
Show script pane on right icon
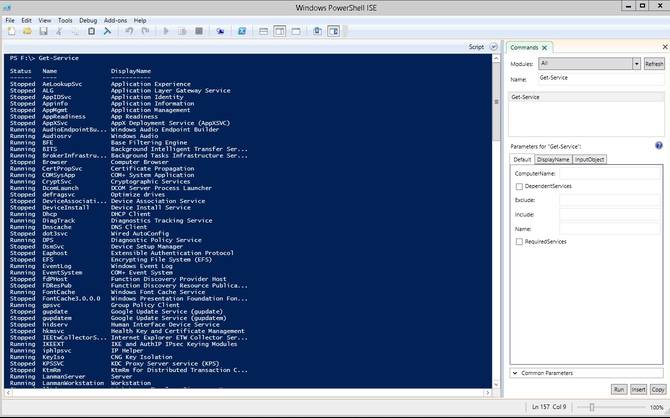[279, 31]
